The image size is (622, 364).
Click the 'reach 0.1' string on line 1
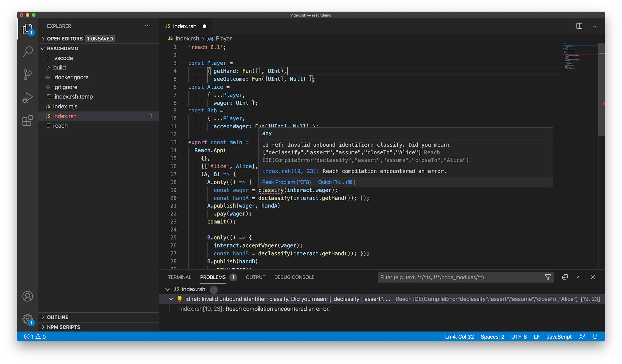point(205,47)
